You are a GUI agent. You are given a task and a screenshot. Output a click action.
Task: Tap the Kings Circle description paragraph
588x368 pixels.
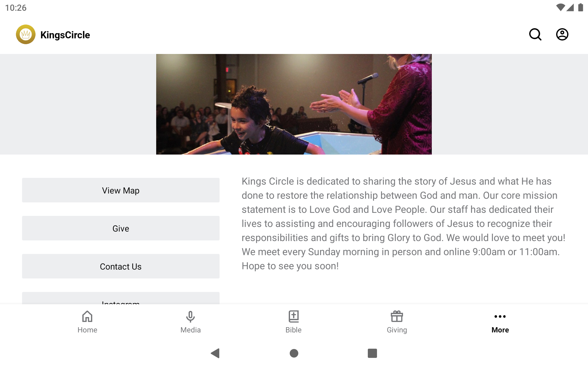[x=403, y=224]
